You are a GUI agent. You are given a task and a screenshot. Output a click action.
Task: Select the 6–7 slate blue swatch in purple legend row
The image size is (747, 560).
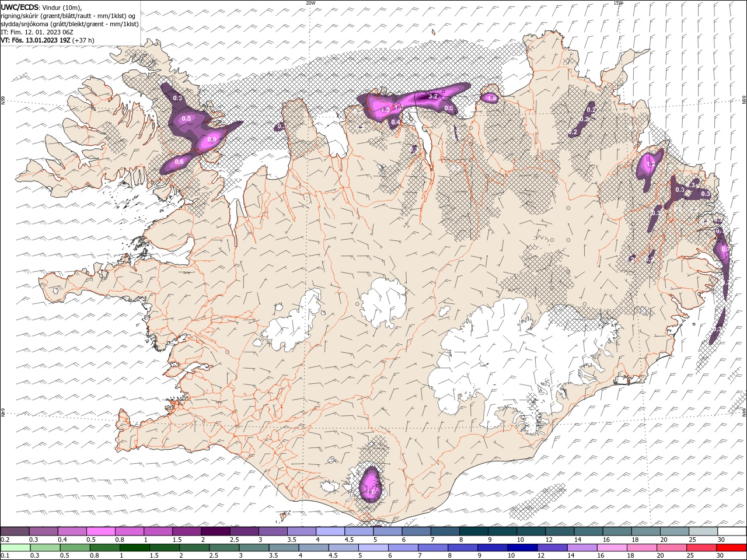(x=416, y=531)
